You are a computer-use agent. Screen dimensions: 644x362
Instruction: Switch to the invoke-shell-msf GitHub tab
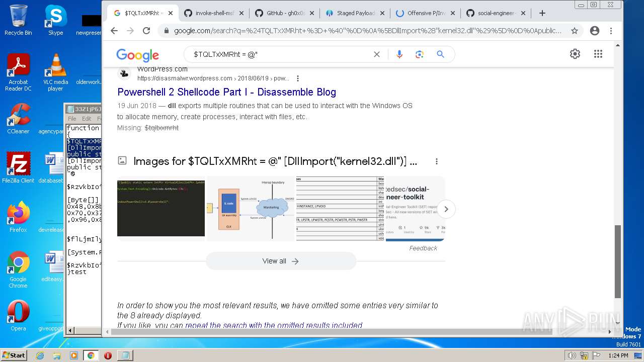213,13
